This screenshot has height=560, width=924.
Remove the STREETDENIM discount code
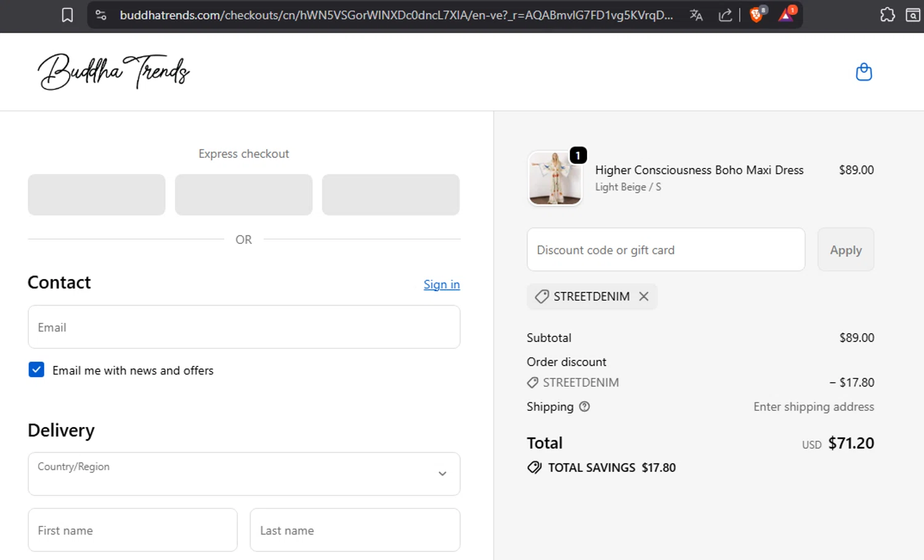coord(644,296)
